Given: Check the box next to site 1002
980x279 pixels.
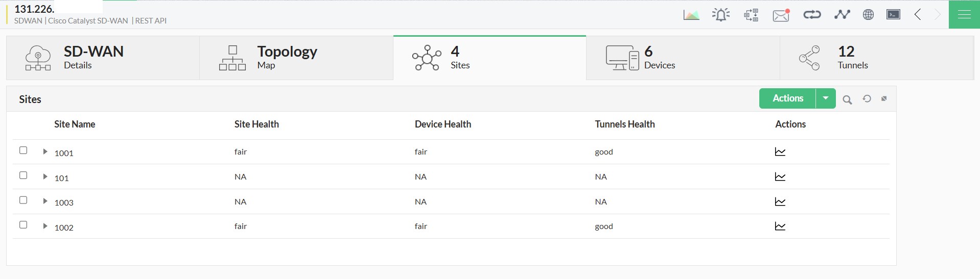Looking at the screenshot, I should [24, 225].
